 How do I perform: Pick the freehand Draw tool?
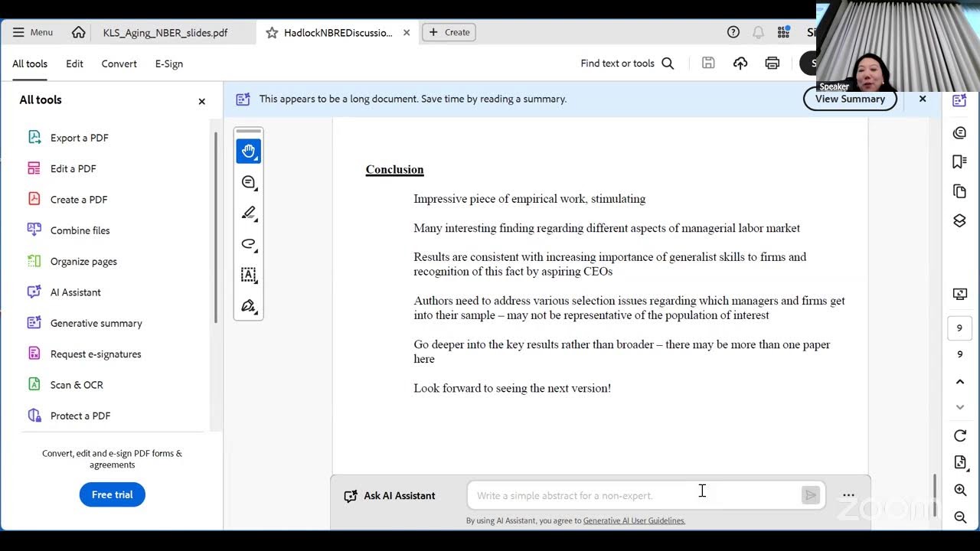248,244
